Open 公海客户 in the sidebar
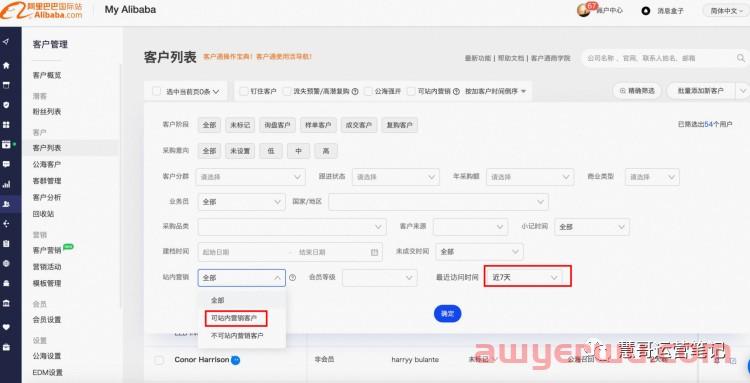Screen dimensions: 750x383 tap(47, 164)
